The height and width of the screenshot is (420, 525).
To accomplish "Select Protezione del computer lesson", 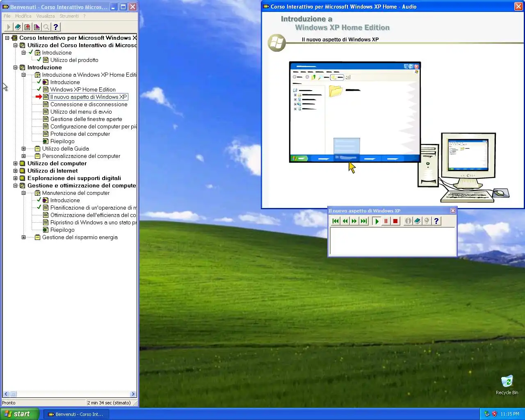I will point(80,134).
